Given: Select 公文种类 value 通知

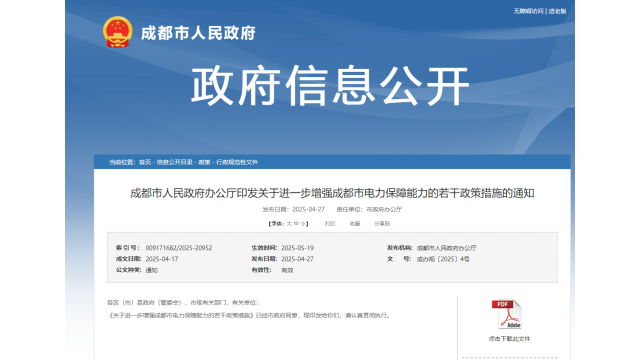Looking at the screenshot, I should click(x=151, y=270).
